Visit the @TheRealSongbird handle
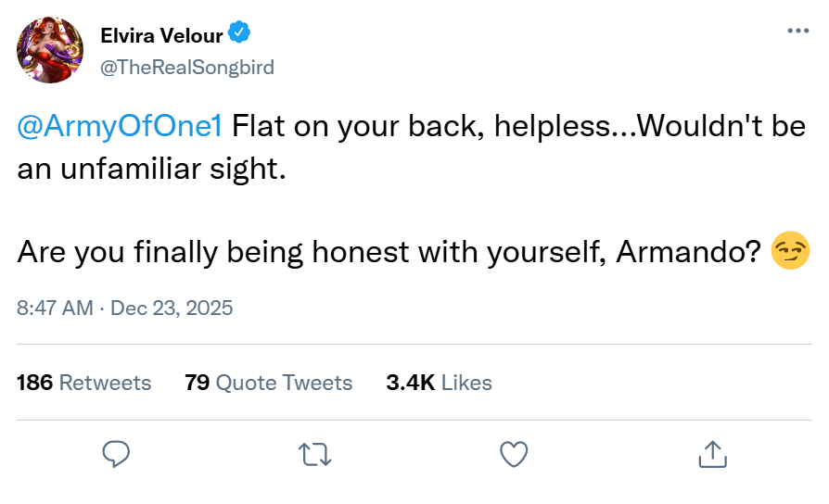 click(186, 67)
